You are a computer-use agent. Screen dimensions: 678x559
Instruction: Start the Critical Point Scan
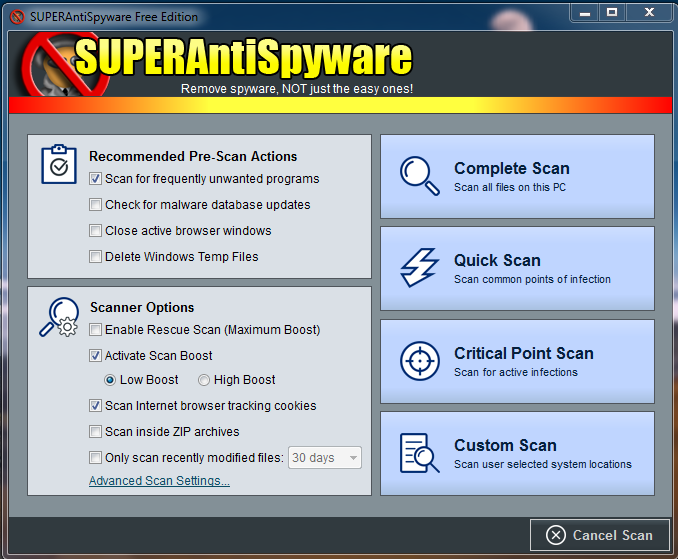point(517,361)
